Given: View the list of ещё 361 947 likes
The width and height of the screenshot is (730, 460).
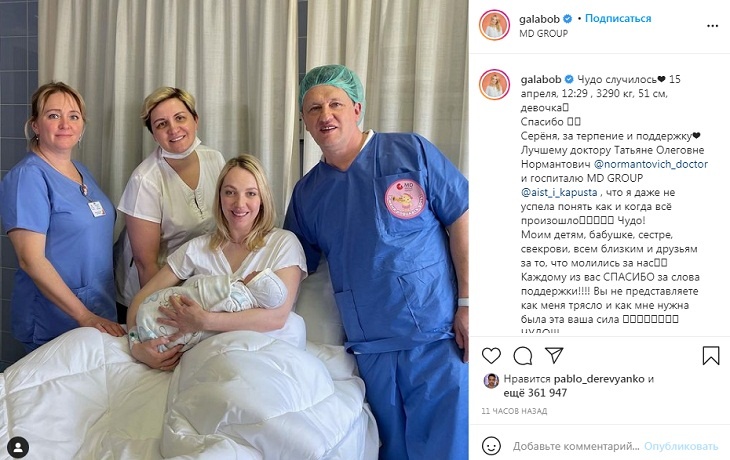Looking at the screenshot, I should click(x=535, y=393).
